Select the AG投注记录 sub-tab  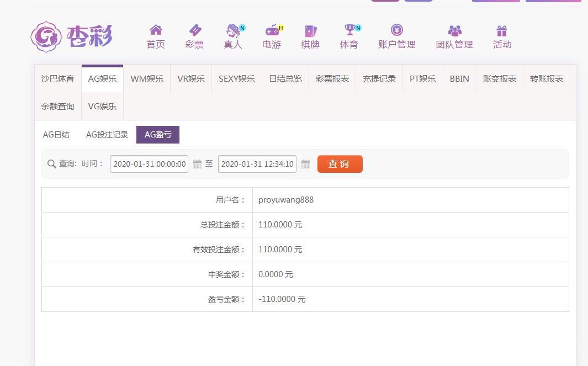[x=107, y=135]
